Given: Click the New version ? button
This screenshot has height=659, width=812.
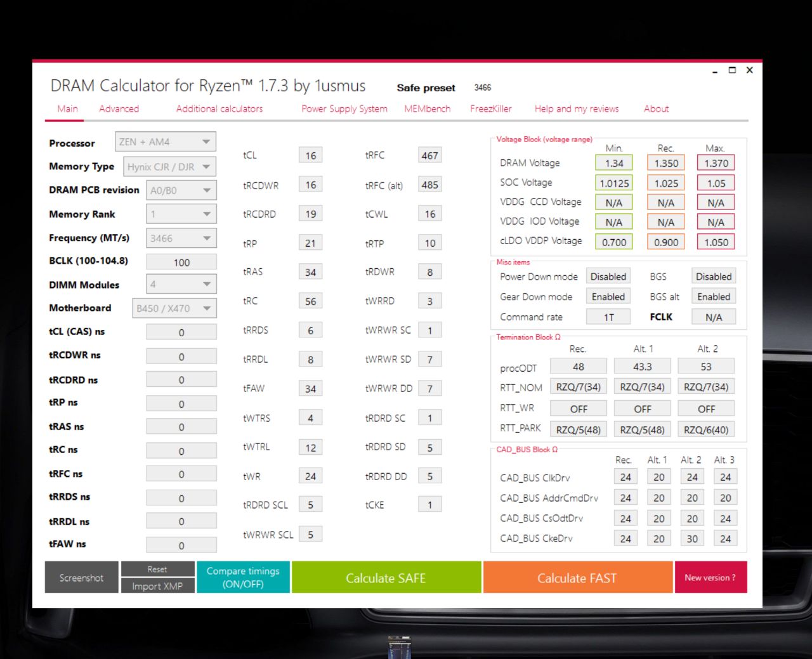Looking at the screenshot, I should 710,577.
